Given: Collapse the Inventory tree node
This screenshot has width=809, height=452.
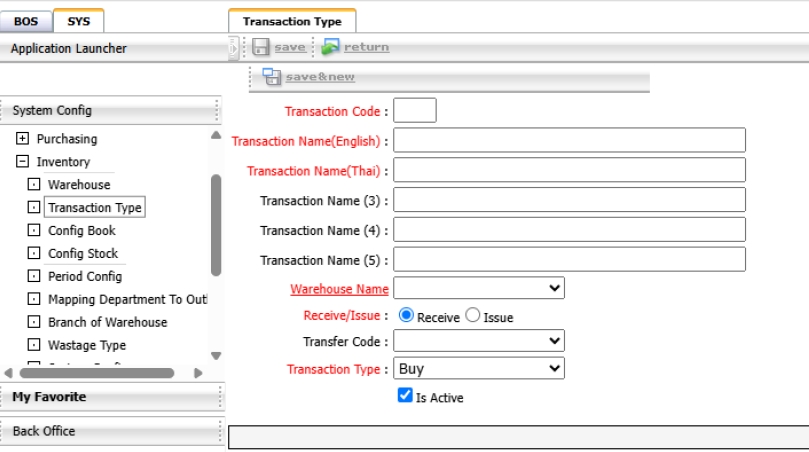Looking at the screenshot, I should point(22,162).
